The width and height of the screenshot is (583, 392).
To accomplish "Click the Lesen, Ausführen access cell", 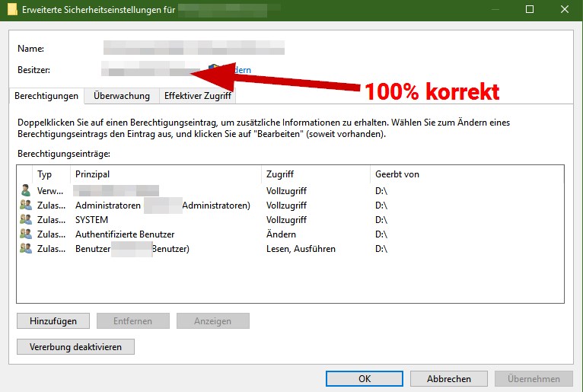I will pos(301,249).
